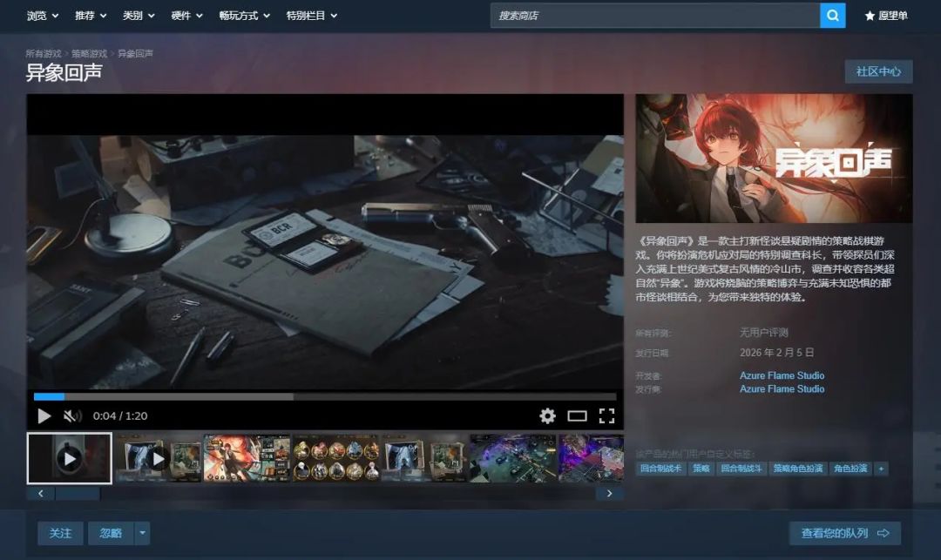The width and height of the screenshot is (941, 560).
Task: Click the 回合制战斗 tag
Action: pos(741,469)
